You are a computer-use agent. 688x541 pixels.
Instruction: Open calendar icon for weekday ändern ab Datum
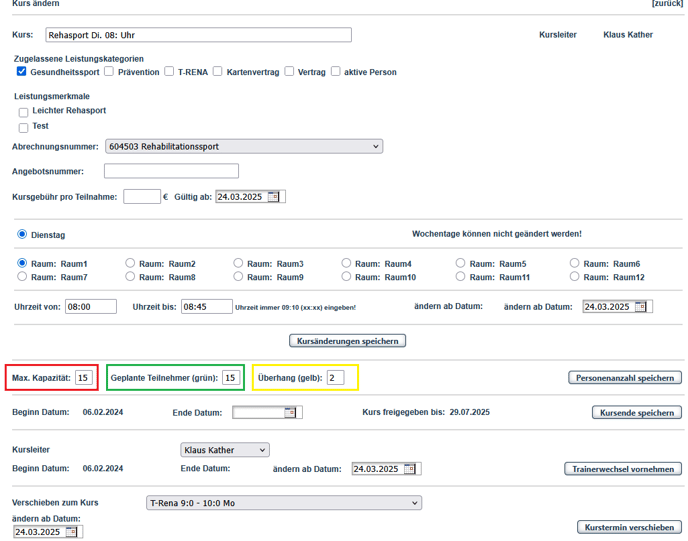[x=641, y=307]
